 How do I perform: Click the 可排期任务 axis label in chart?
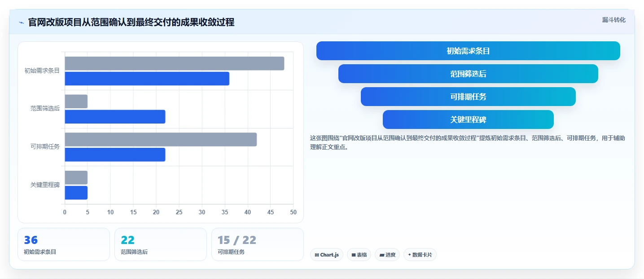pyautogui.click(x=45, y=147)
